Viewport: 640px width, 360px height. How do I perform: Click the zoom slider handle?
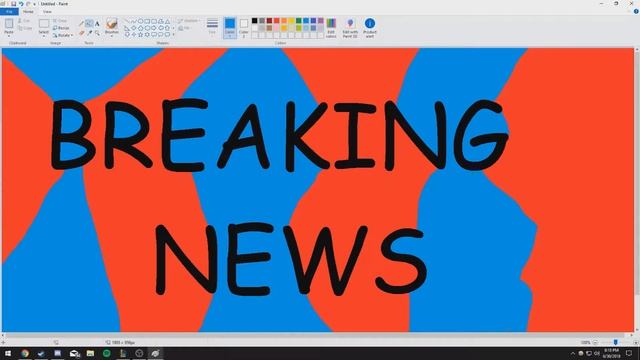click(616, 342)
